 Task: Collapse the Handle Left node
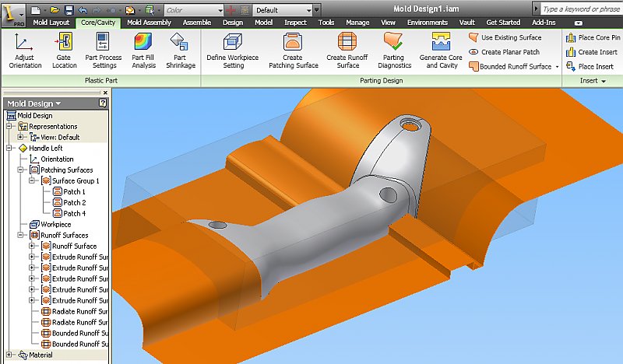point(9,148)
